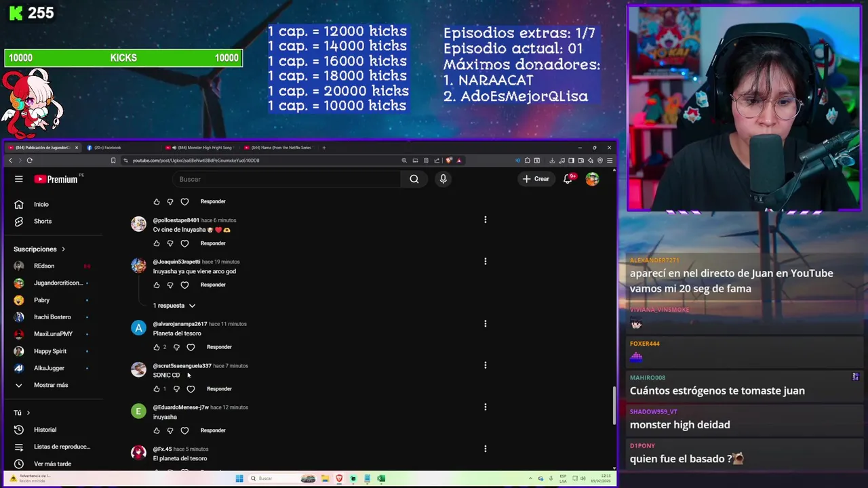Expand the "1 respuesta" replies
868x488 pixels.
point(174,306)
